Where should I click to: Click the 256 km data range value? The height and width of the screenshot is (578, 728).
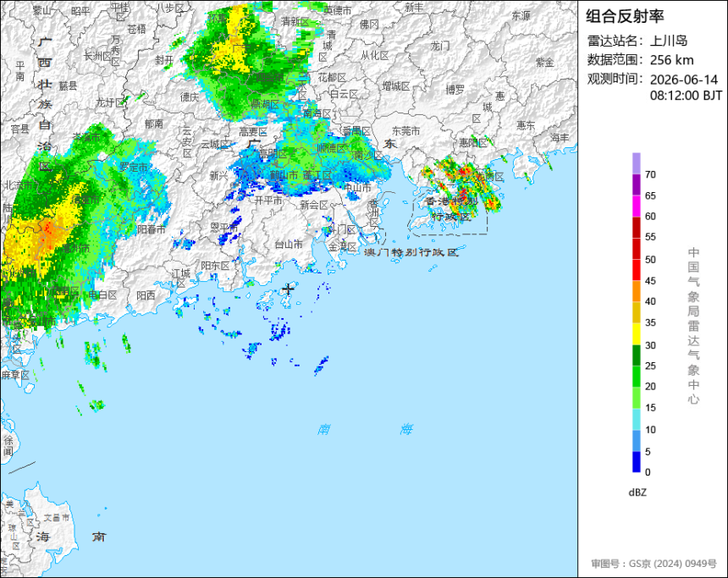(671, 60)
